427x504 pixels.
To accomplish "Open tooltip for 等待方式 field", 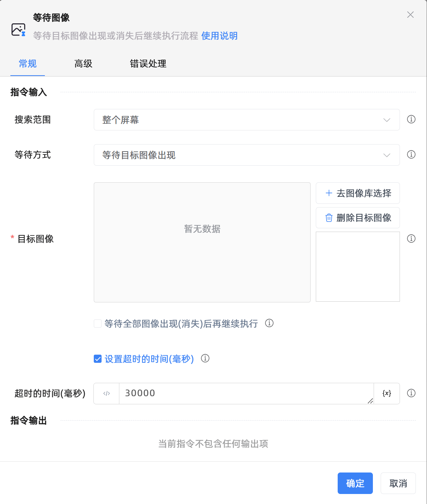I will pyautogui.click(x=411, y=155).
